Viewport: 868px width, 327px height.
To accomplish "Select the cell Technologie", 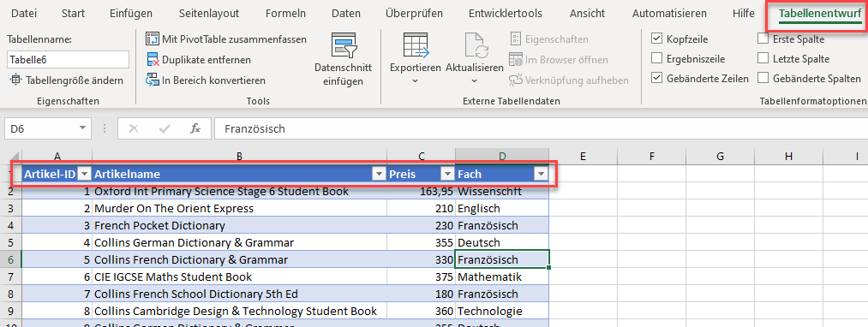I will coord(502,311).
